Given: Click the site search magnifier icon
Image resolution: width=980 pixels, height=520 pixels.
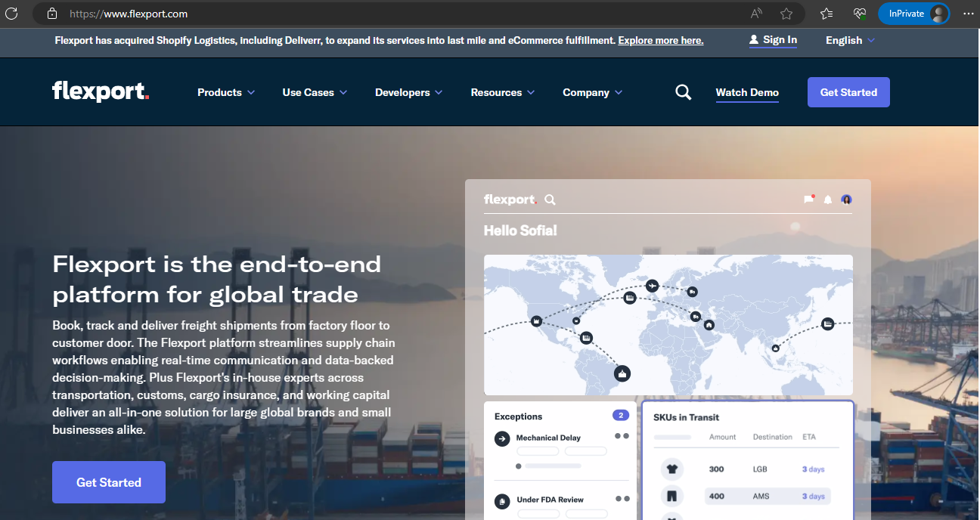Looking at the screenshot, I should click(683, 92).
